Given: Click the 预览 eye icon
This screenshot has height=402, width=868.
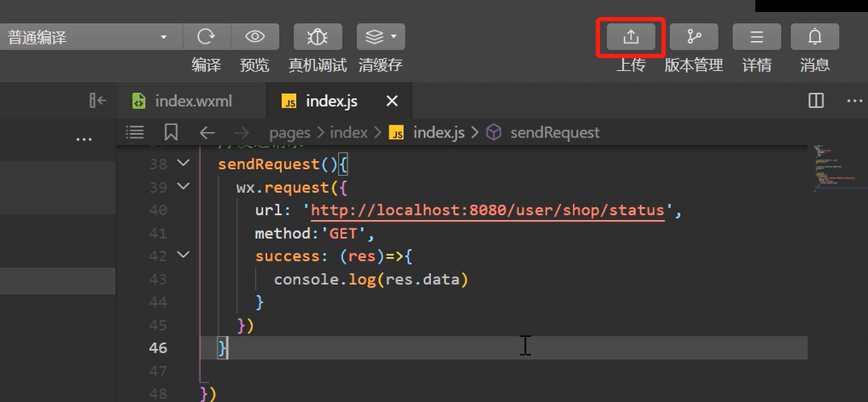Looking at the screenshot, I should (x=254, y=37).
